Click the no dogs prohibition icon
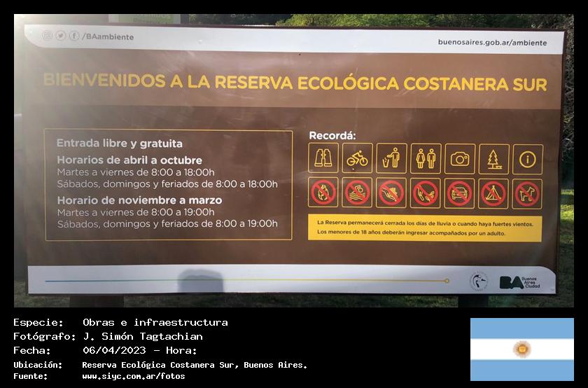Screen dimensions: 588x388 pos(527,193)
